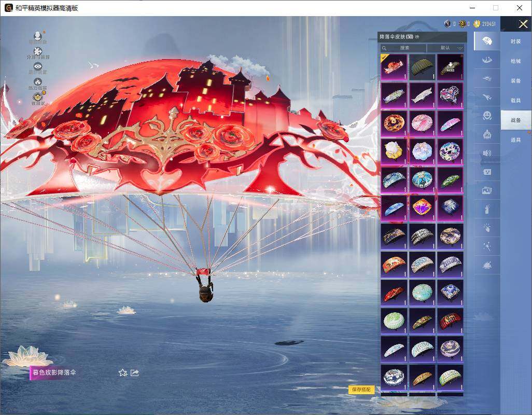Download the parachute skin marked 44KB
The width and height of the screenshot is (532, 415).
click(450, 67)
